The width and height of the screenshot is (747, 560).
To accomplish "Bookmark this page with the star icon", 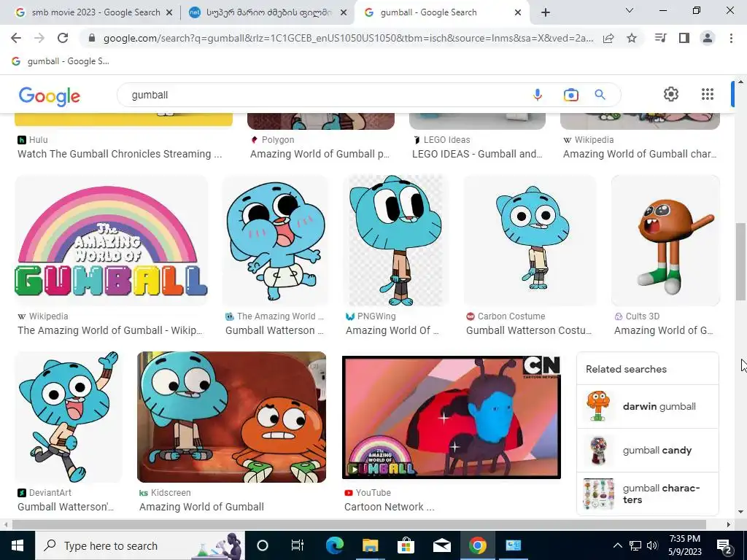I will (632, 38).
